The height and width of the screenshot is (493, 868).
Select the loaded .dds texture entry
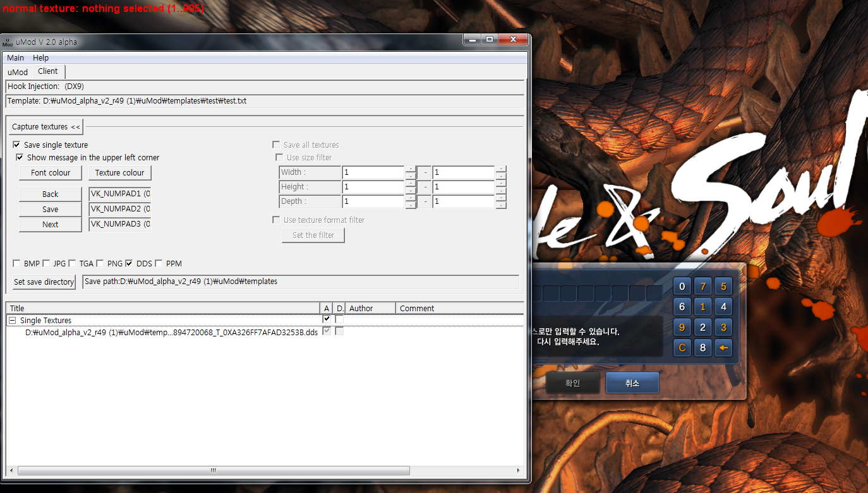171,333
